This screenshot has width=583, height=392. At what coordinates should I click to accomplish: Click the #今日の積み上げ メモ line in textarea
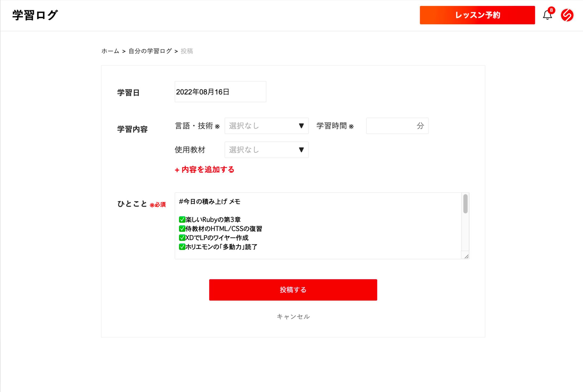[x=210, y=202]
